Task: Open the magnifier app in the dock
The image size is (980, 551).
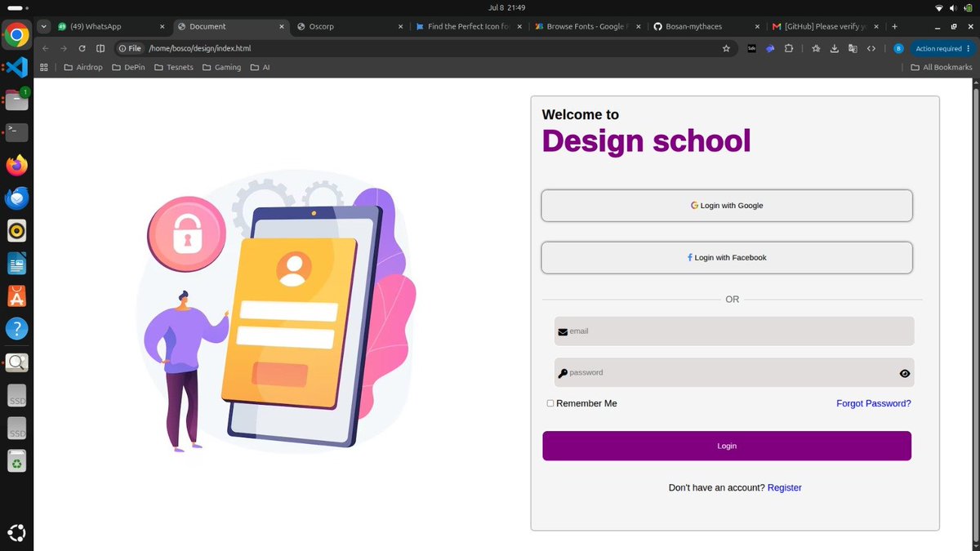Action: point(16,362)
